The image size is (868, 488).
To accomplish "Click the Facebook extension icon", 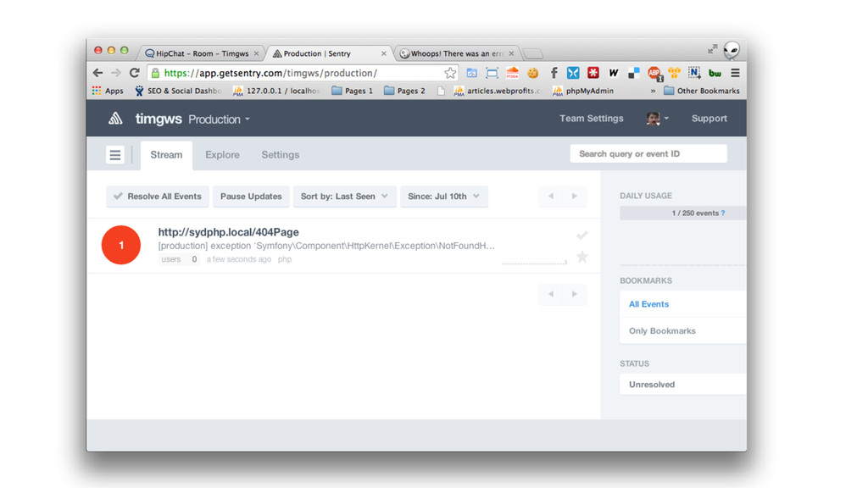I will [554, 73].
